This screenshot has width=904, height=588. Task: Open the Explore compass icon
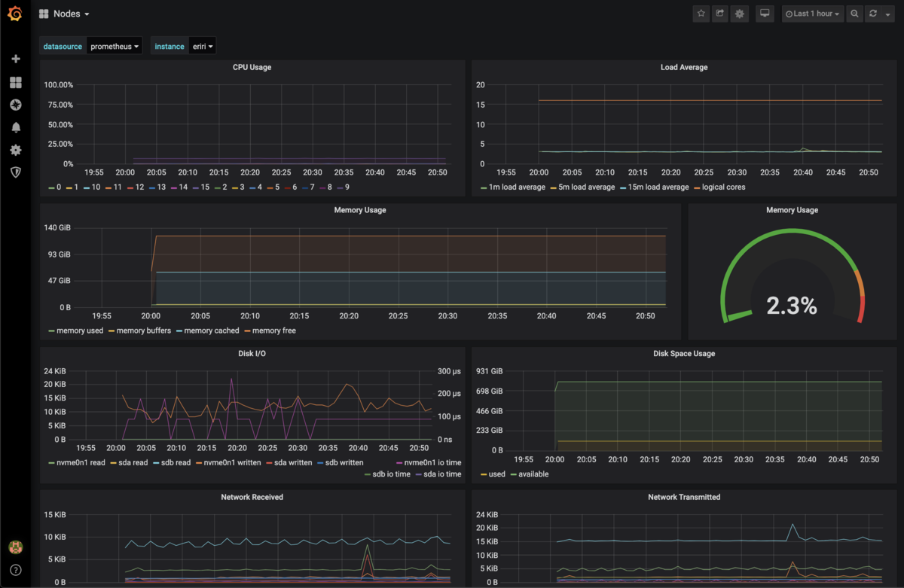[x=16, y=105]
